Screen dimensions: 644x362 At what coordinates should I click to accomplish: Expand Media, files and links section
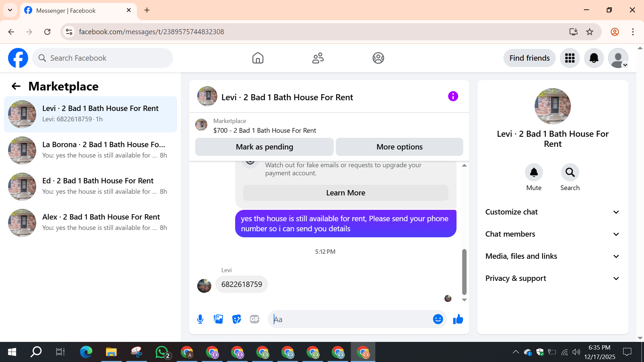coord(552,256)
